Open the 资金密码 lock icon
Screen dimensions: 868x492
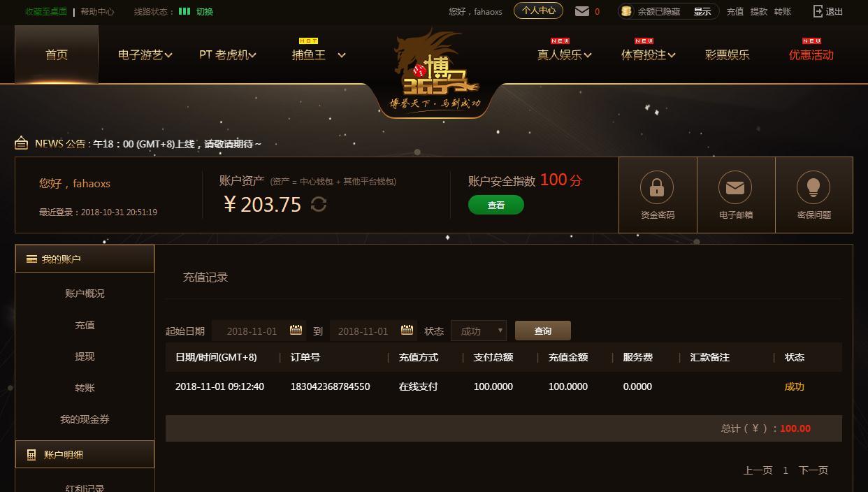(657, 187)
